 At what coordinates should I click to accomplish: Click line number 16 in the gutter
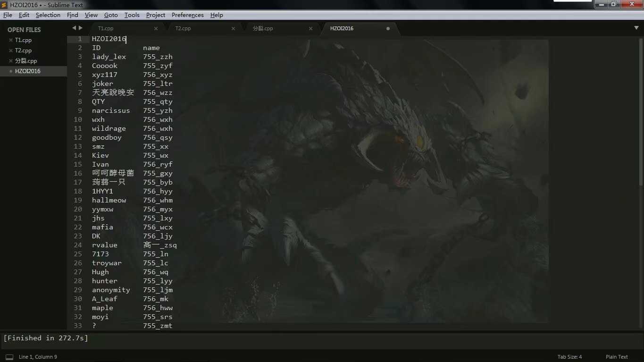(78, 173)
